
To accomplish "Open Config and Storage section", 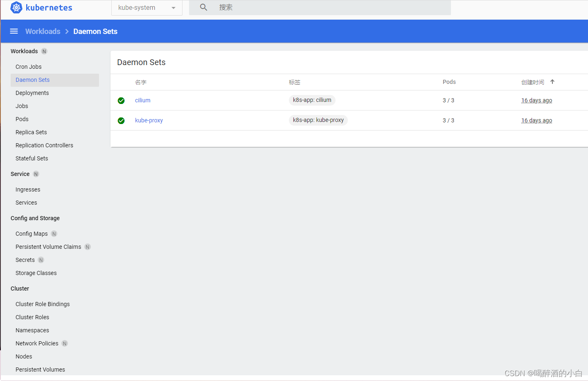I will coord(35,218).
